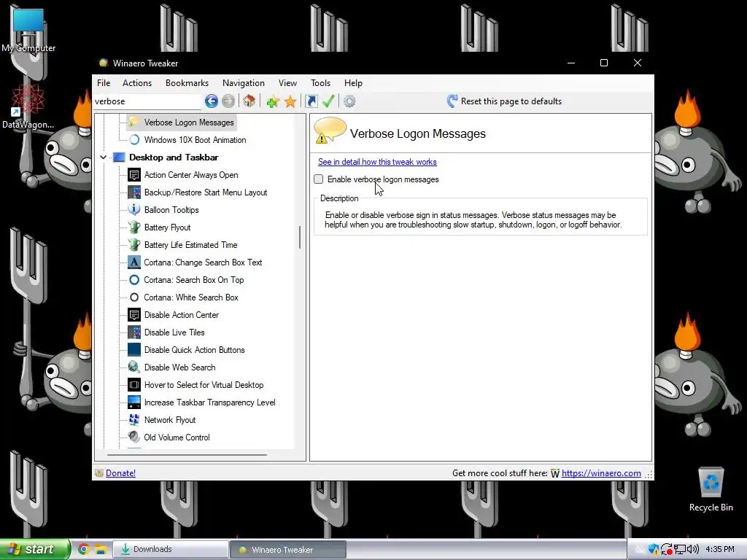
Task: Open the Help menu
Action: pos(354,83)
